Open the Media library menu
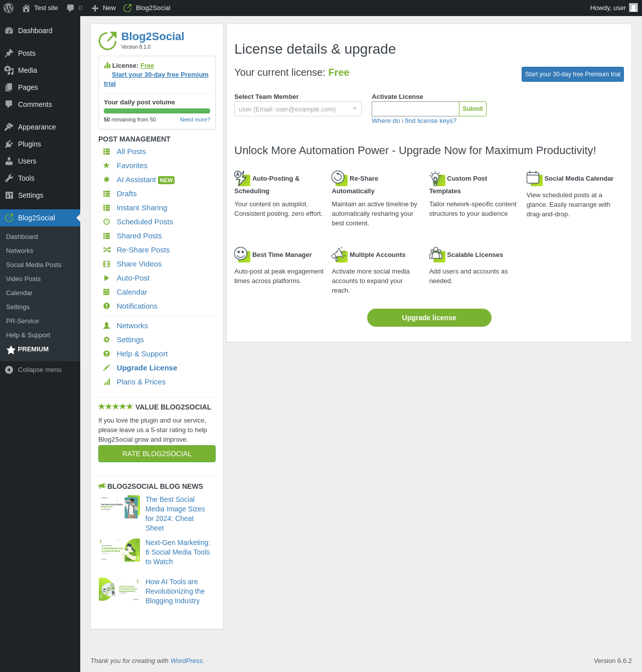This screenshot has width=642, height=672. click(40, 70)
